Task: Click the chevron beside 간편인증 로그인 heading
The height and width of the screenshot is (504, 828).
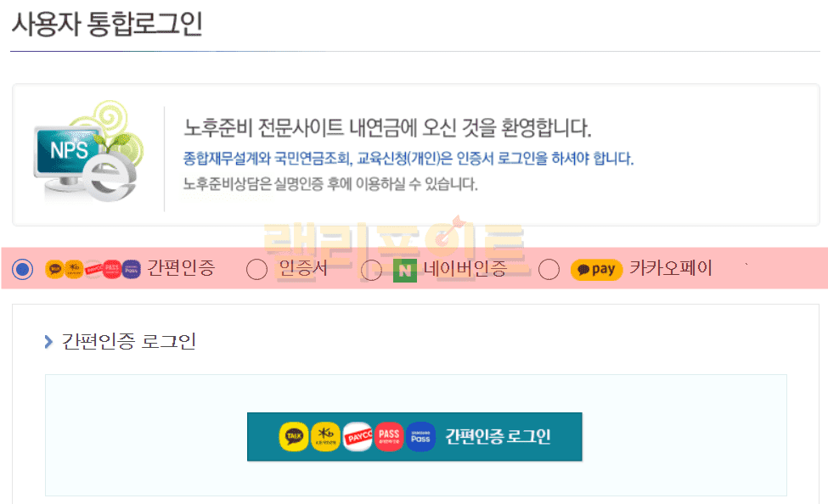Action: [48, 342]
